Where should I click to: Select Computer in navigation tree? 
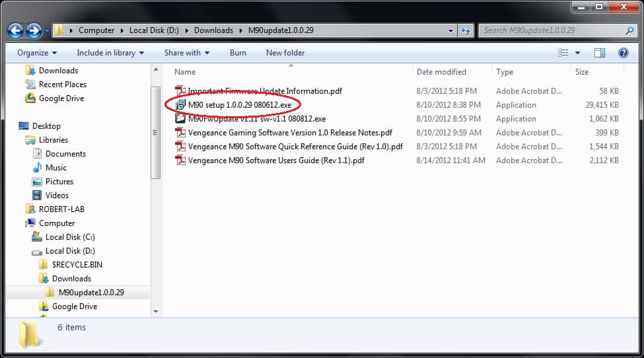57,223
